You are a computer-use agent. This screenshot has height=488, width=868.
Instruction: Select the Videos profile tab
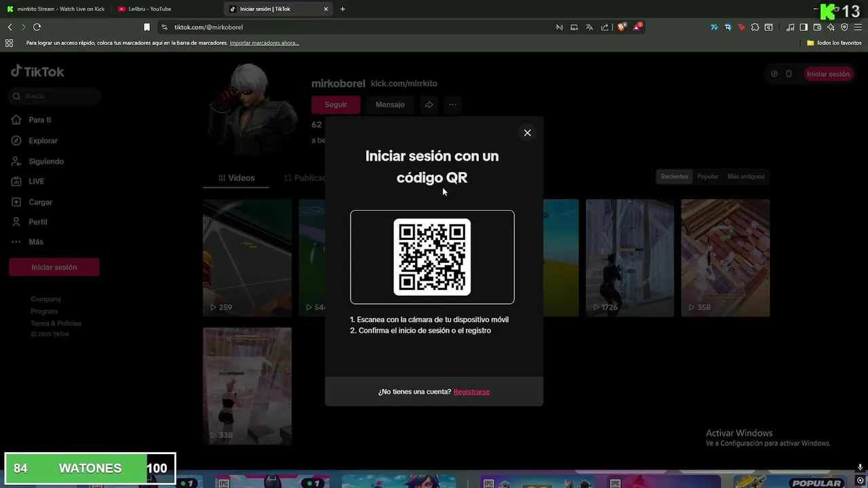[236, 178]
